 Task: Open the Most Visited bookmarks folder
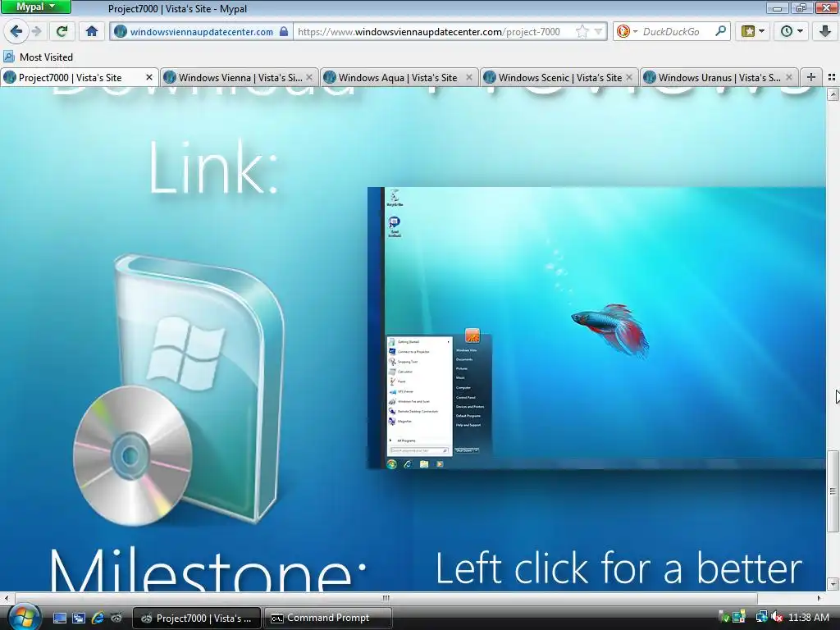coord(38,57)
